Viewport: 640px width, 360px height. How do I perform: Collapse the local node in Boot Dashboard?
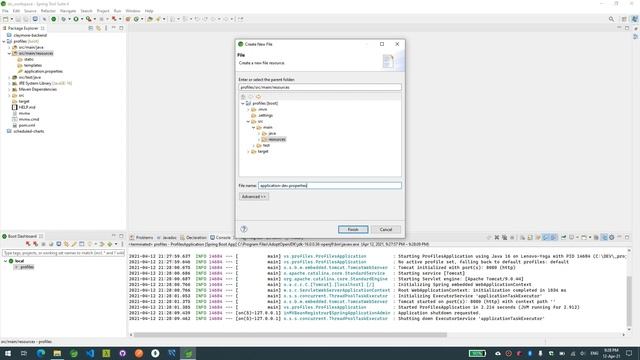click(x=6, y=261)
